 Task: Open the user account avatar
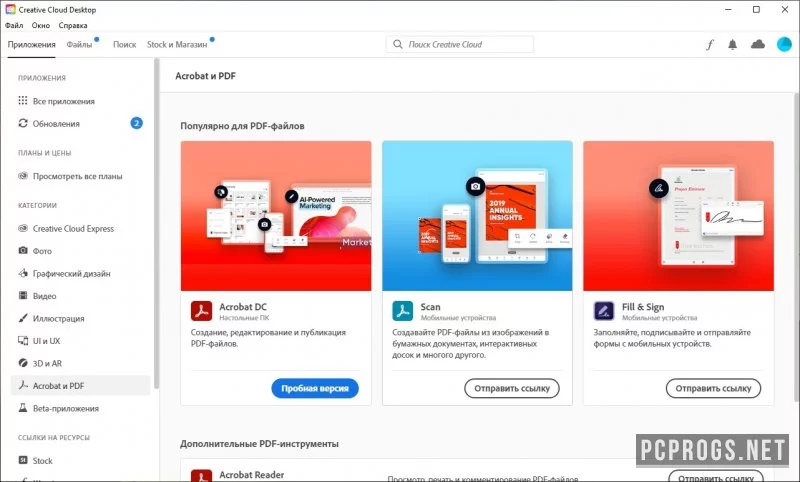[x=784, y=44]
